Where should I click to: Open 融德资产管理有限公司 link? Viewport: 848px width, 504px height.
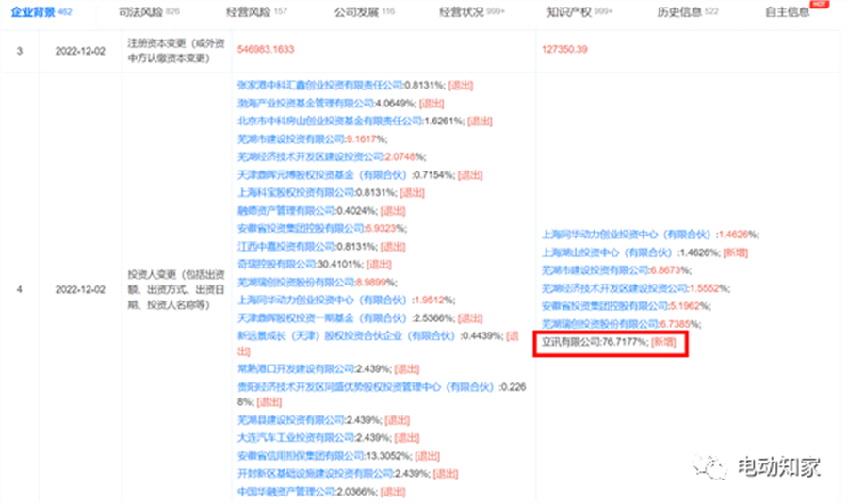(286, 211)
